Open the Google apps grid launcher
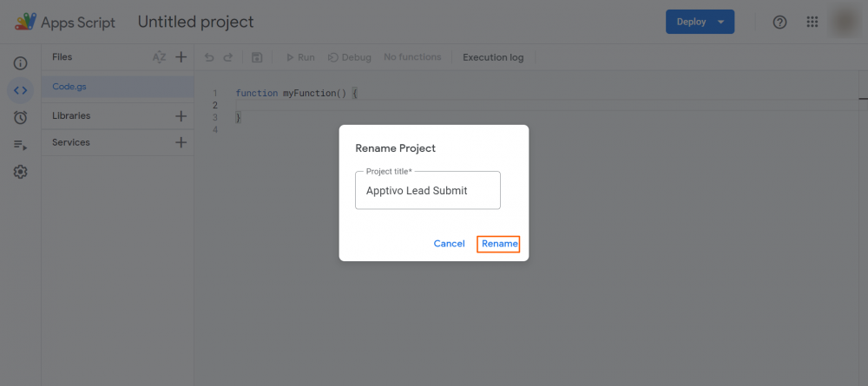 [812, 22]
